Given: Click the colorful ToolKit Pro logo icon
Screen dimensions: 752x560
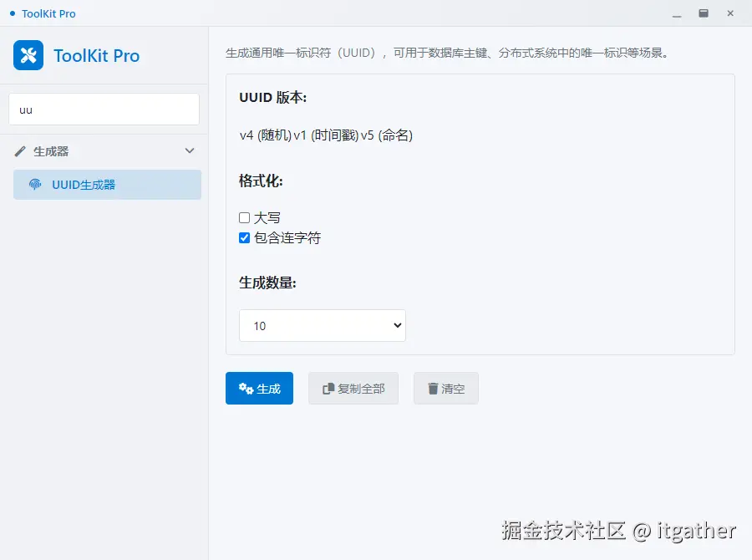Looking at the screenshot, I should pyautogui.click(x=28, y=55).
